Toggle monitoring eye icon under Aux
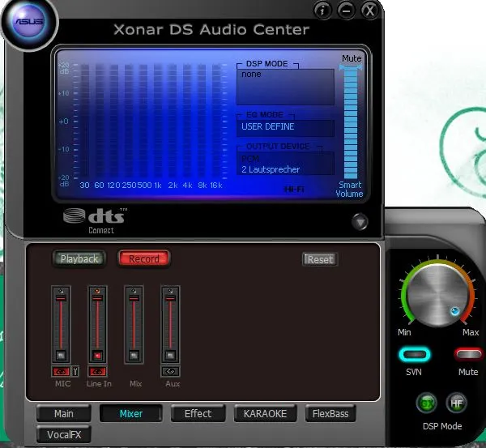This screenshot has width=486, height=448. click(x=171, y=372)
